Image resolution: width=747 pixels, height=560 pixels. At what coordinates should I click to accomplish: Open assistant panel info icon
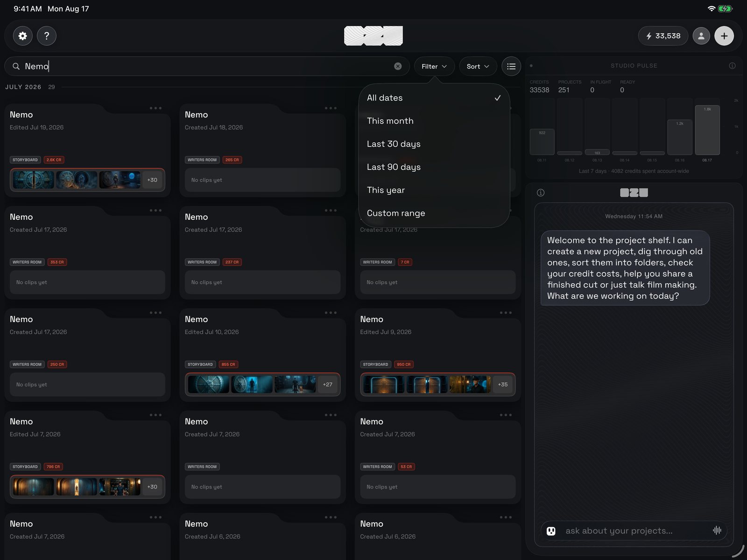pyautogui.click(x=541, y=193)
